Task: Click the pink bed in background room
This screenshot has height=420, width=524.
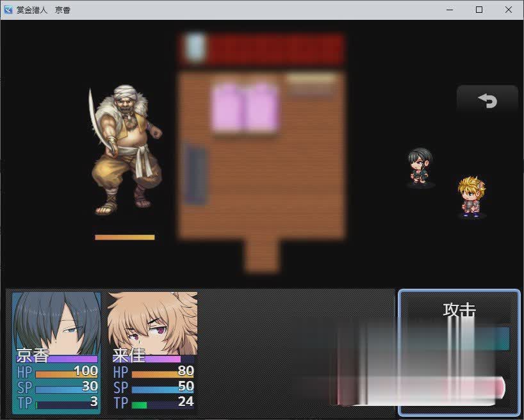Action: coord(245,108)
